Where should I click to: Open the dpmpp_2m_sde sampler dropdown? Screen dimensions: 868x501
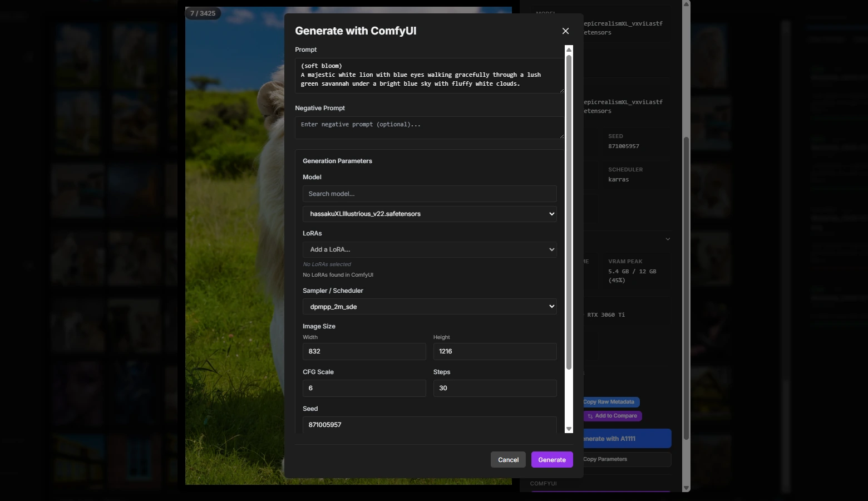[x=429, y=306]
